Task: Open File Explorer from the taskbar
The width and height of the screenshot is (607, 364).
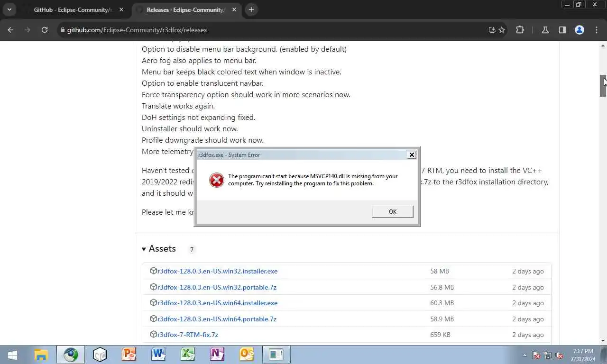Action: point(41,355)
